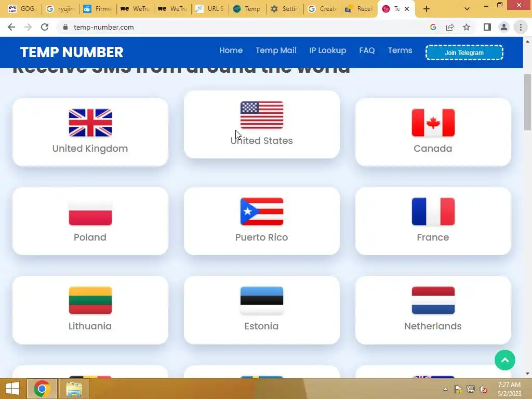Bookmark this page with the star icon
Viewport: 532px width, 399px height.
(467, 27)
